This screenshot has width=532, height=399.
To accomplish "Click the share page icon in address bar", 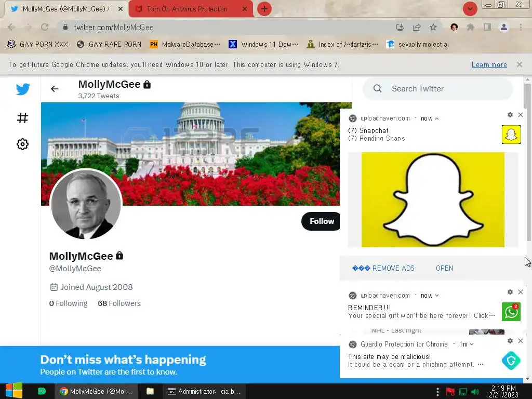I will click(417, 27).
